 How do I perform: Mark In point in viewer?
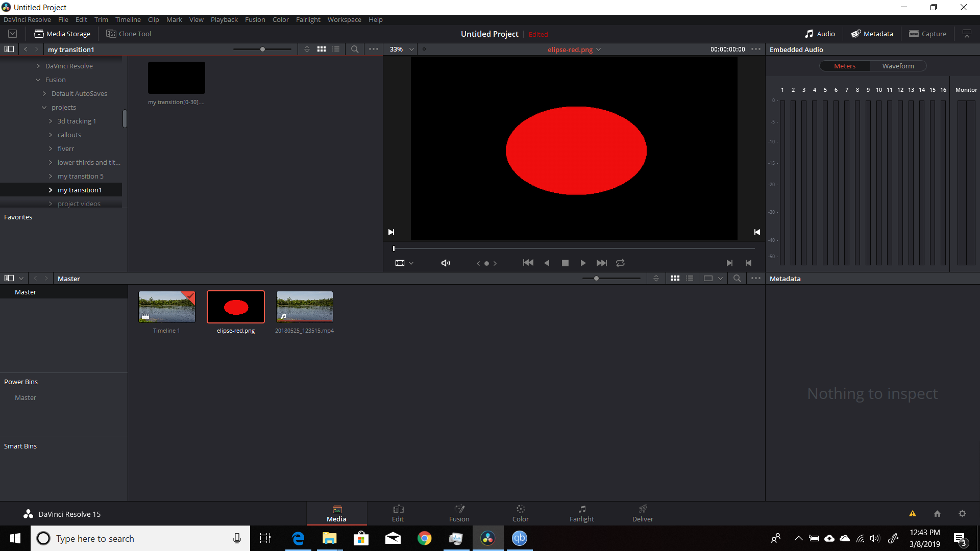click(x=729, y=263)
